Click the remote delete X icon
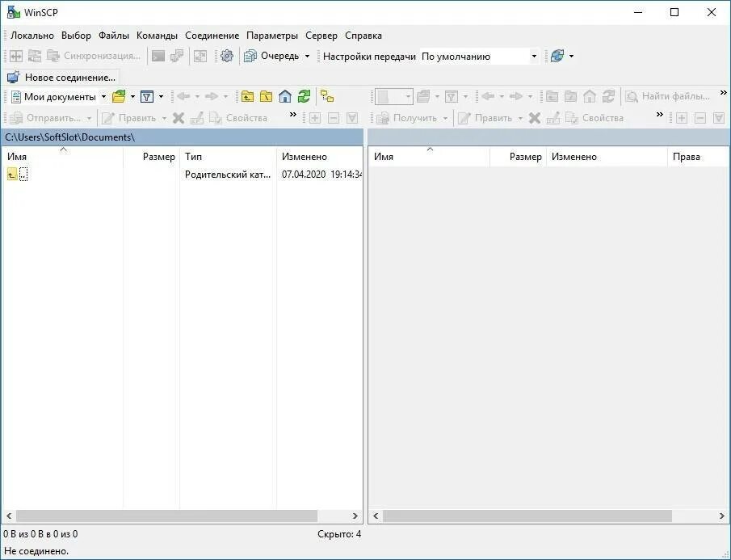Screen dimensions: 731x560 534,118
